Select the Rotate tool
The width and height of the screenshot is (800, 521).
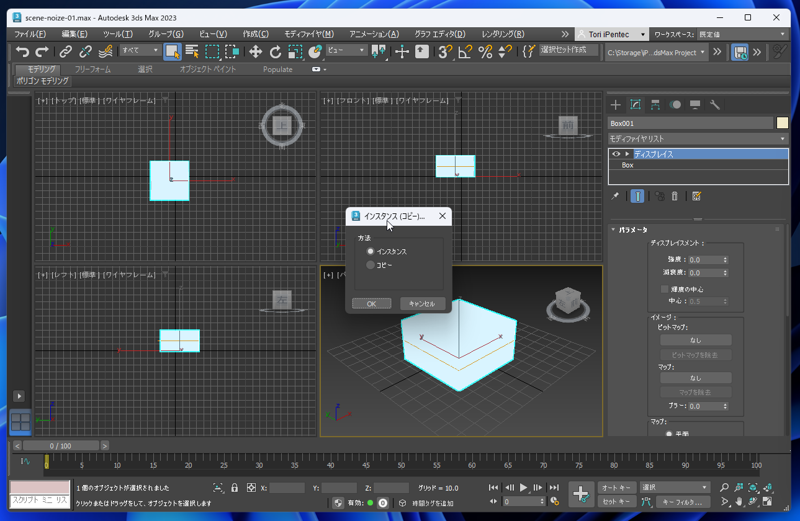276,52
